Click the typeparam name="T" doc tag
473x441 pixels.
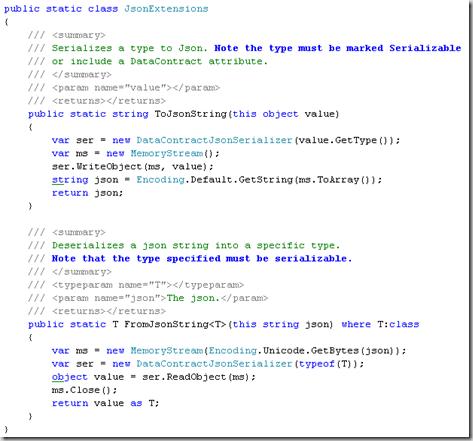pos(148,285)
